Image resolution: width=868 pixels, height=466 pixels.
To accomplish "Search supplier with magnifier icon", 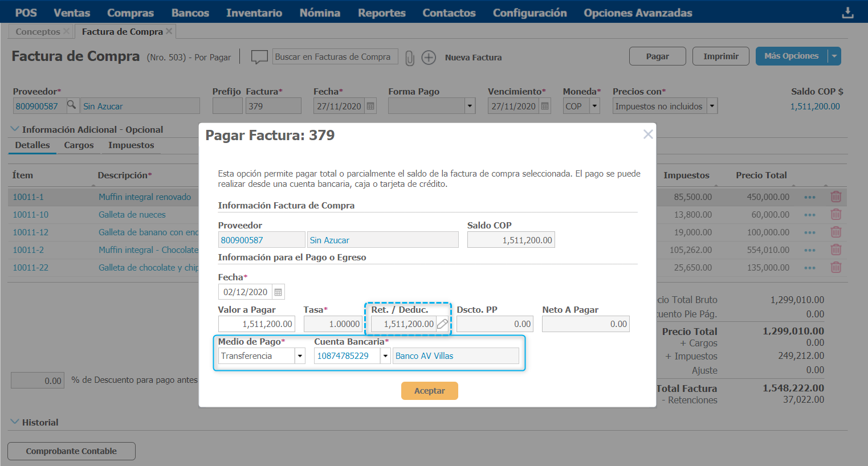I will tap(72, 105).
